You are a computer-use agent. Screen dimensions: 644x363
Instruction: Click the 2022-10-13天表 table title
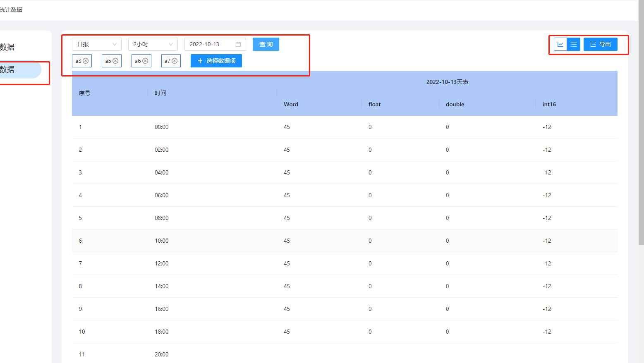447,82
